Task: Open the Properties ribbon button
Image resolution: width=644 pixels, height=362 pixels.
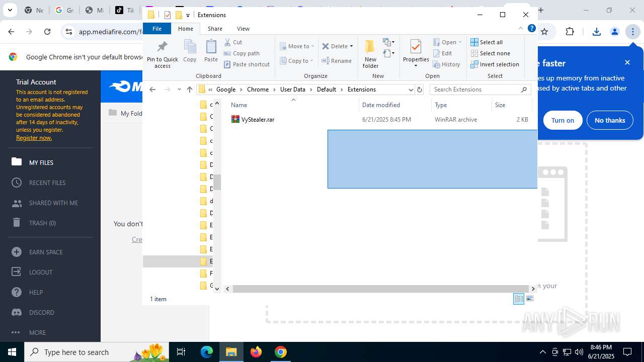Action: pyautogui.click(x=416, y=53)
